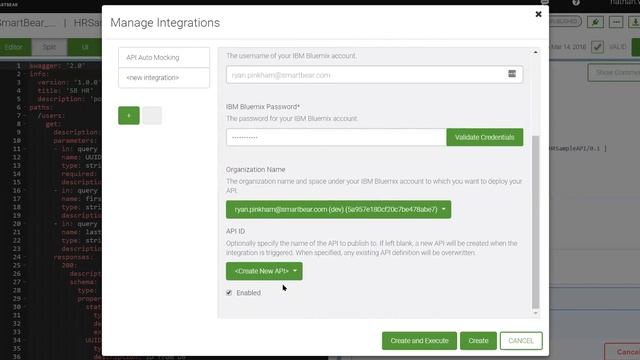Image resolution: width=640 pixels, height=360 pixels.
Task: Click code line 'swagger: 2.0' in editor
Action: point(57,65)
